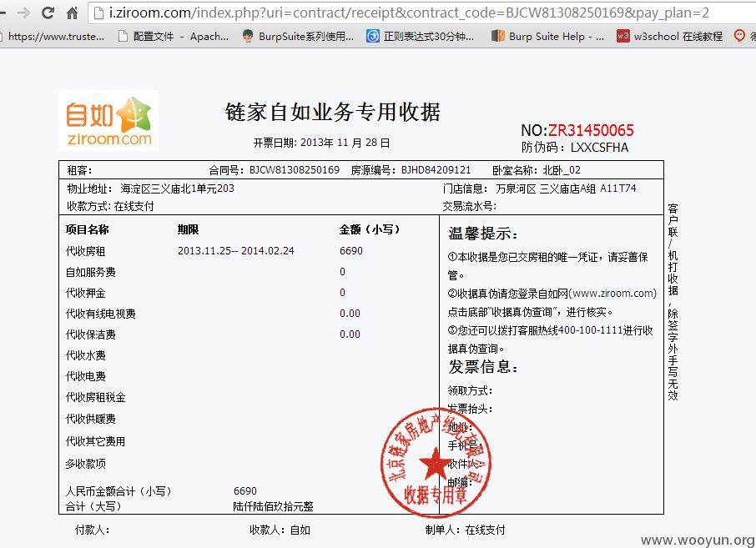Image resolution: width=756 pixels, height=548 pixels.
Task: Click uppercase total 陆仟陆佰玖拾元整
Action: 274,506
